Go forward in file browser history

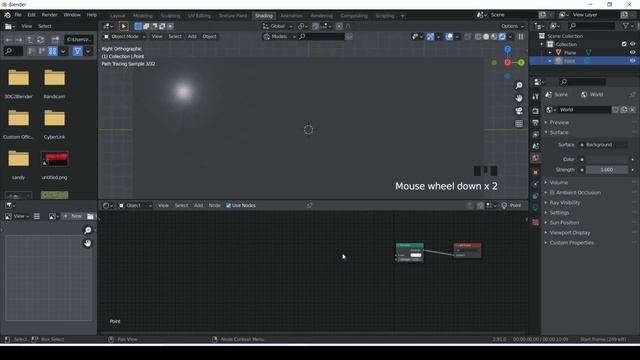[x=19, y=40]
